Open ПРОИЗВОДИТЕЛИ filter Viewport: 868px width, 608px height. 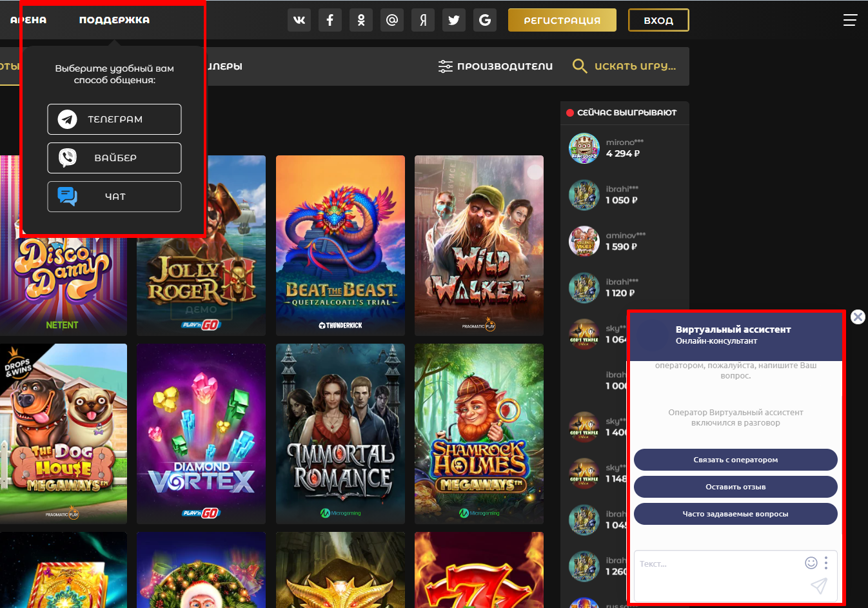click(x=495, y=66)
